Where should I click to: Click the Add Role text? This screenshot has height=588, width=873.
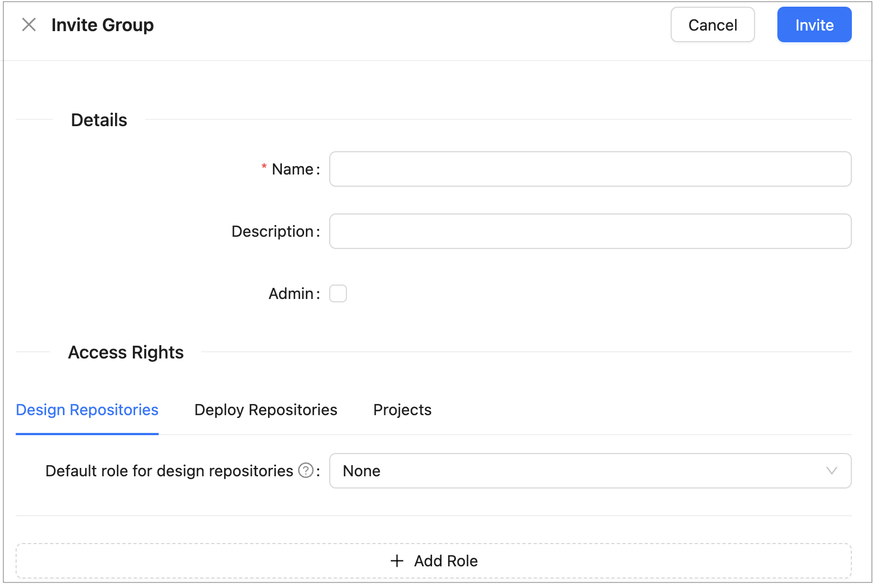pyautogui.click(x=445, y=561)
